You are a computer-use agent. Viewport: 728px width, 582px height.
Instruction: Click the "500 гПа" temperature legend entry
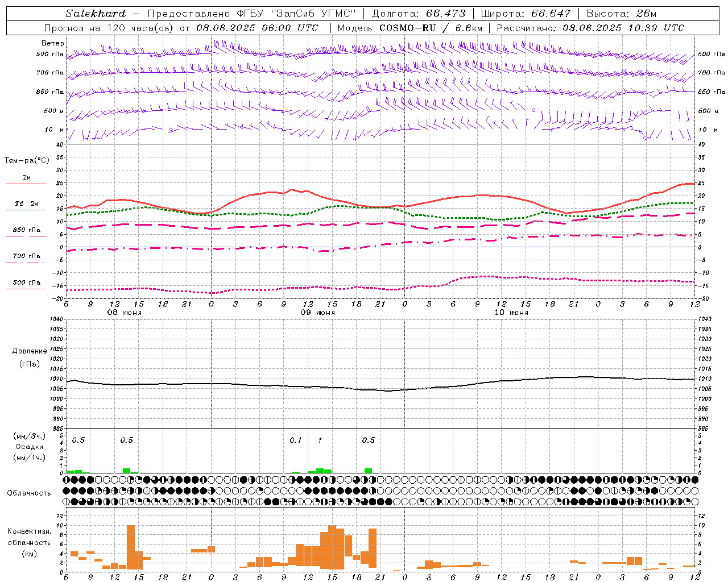(x=27, y=282)
